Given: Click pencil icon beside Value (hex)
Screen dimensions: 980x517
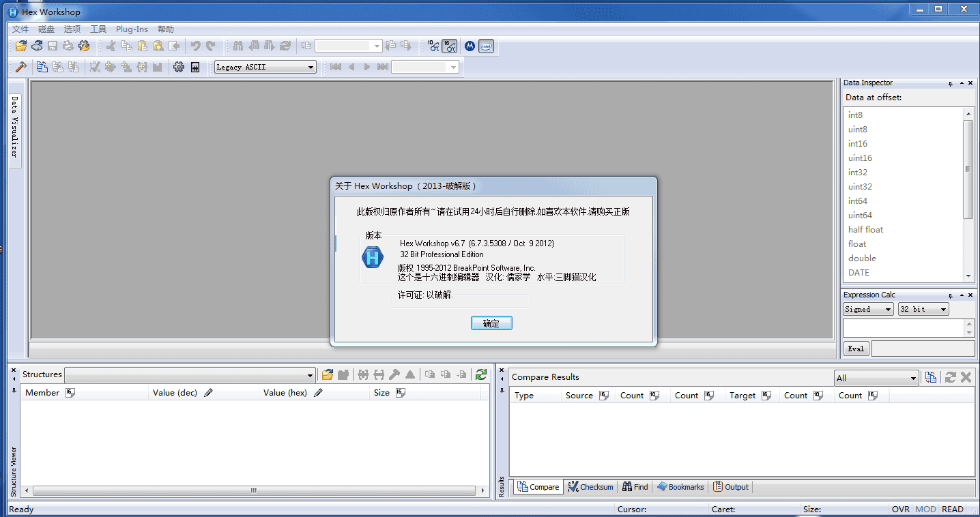Looking at the screenshot, I should [x=318, y=393].
